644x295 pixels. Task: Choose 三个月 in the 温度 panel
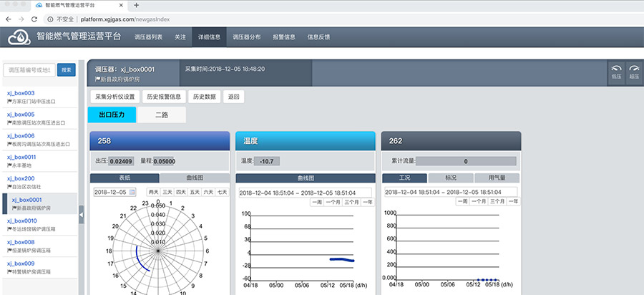(x=352, y=202)
